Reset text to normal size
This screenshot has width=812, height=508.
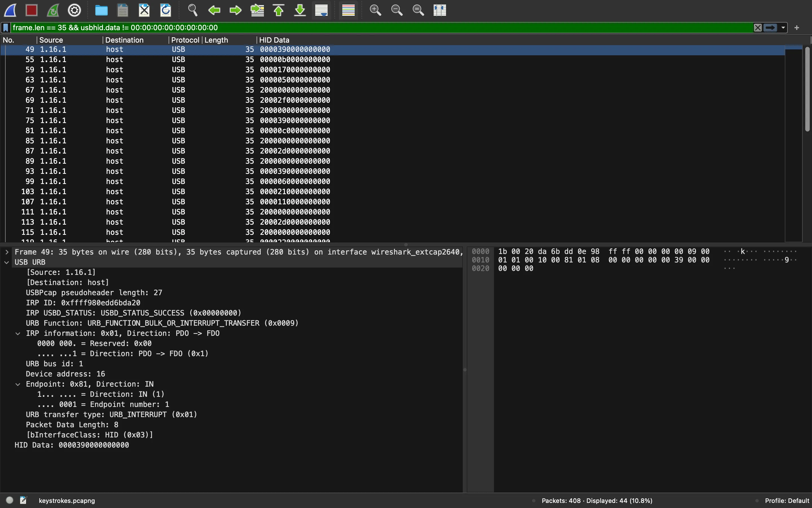coord(418,10)
